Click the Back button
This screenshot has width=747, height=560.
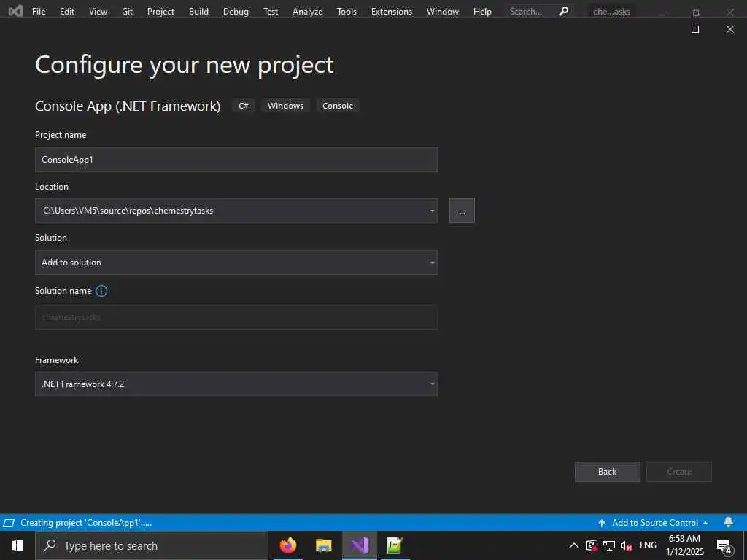[608, 472]
